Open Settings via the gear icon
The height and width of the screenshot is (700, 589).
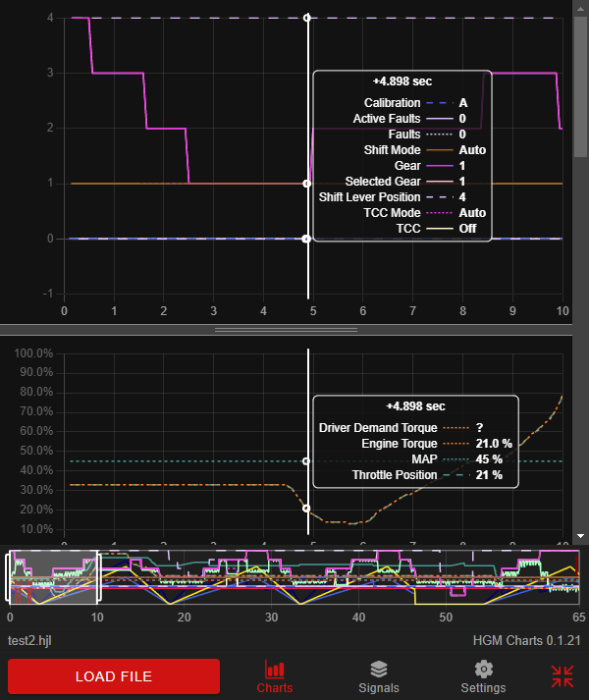(x=482, y=670)
